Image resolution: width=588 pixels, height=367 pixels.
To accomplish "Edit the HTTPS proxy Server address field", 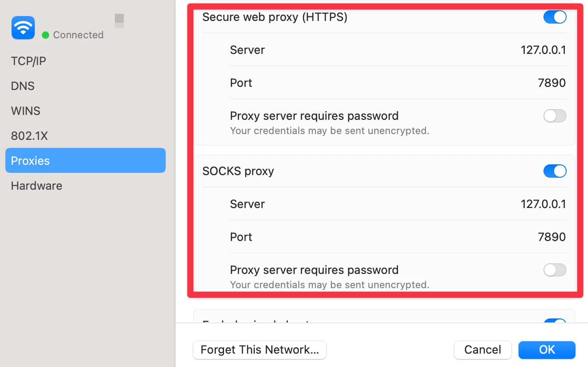I will (x=543, y=50).
